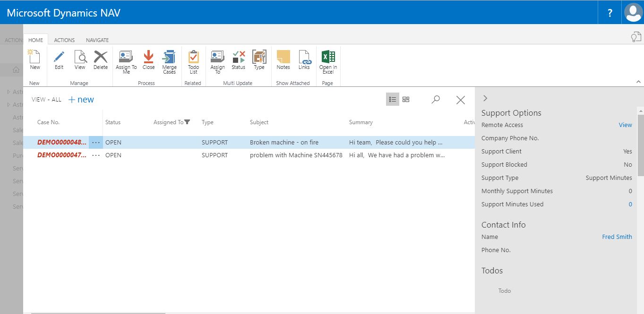Image resolution: width=644 pixels, height=314 pixels.
Task: Click the Support Type value Support Minutes
Action: [x=609, y=178]
